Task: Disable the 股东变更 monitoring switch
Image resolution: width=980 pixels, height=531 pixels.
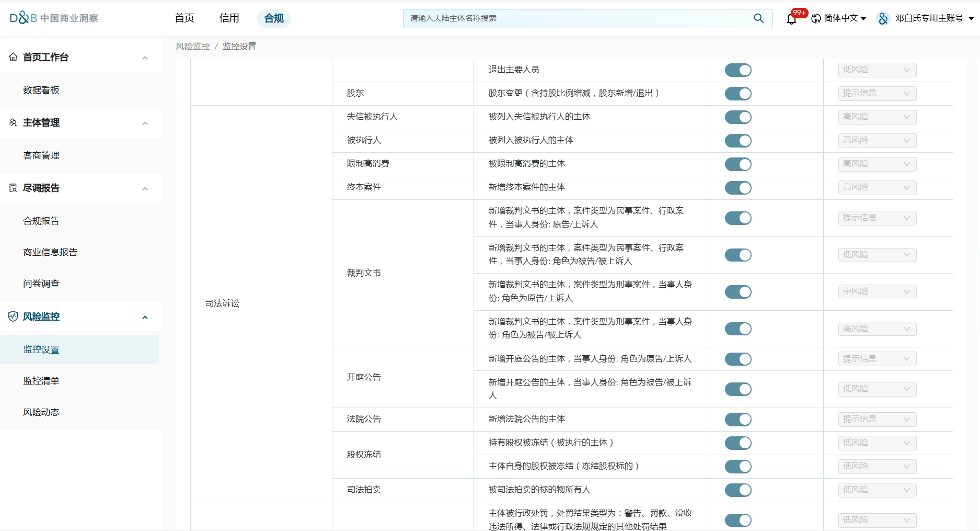Action: tap(738, 94)
